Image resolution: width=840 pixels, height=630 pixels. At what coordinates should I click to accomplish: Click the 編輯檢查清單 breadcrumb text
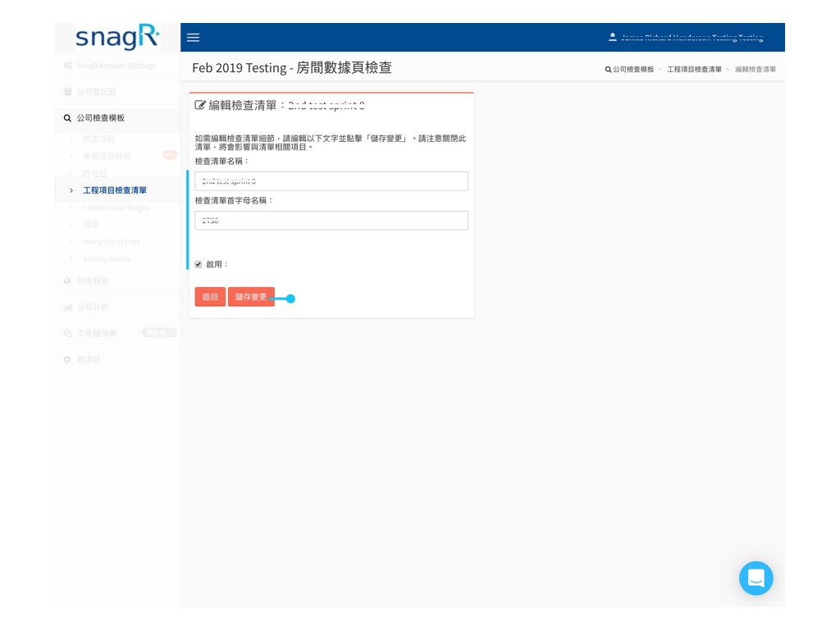pyautogui.click(x=756, y=69)
